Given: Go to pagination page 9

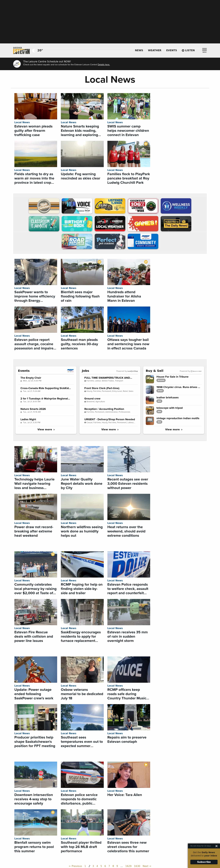Looking at the screenshot, I should point(117,866).
